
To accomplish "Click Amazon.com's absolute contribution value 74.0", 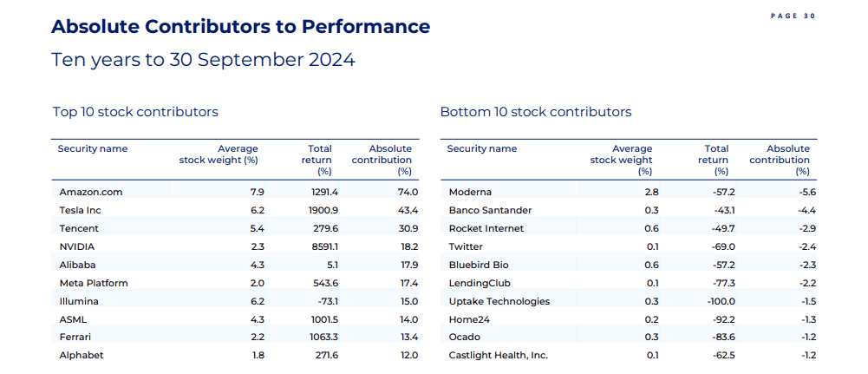I will [x=408, y=192].
